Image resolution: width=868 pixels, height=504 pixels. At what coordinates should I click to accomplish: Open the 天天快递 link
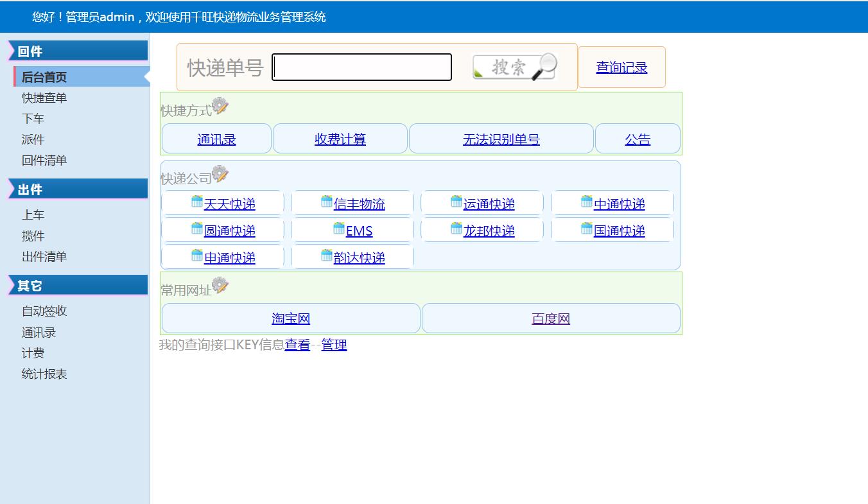[230, 204]
